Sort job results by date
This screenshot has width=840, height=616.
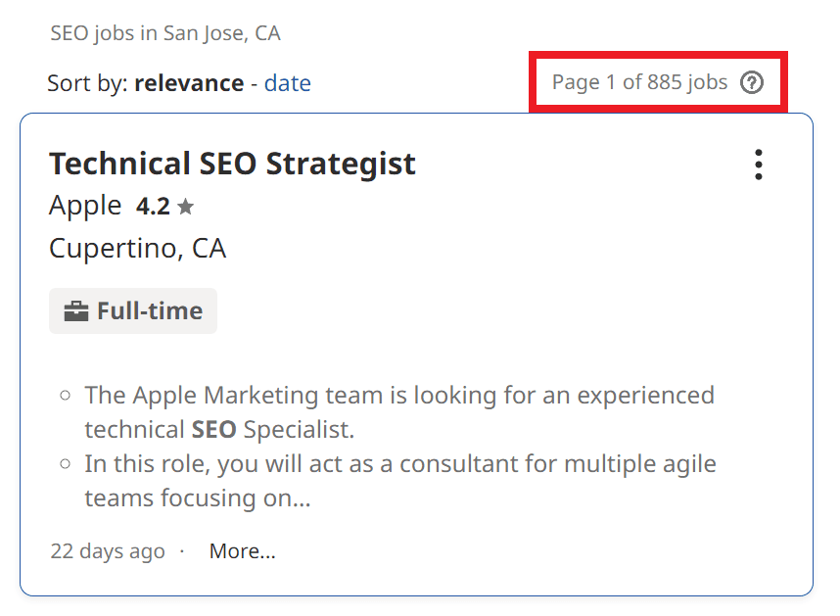tap(287, 83)
